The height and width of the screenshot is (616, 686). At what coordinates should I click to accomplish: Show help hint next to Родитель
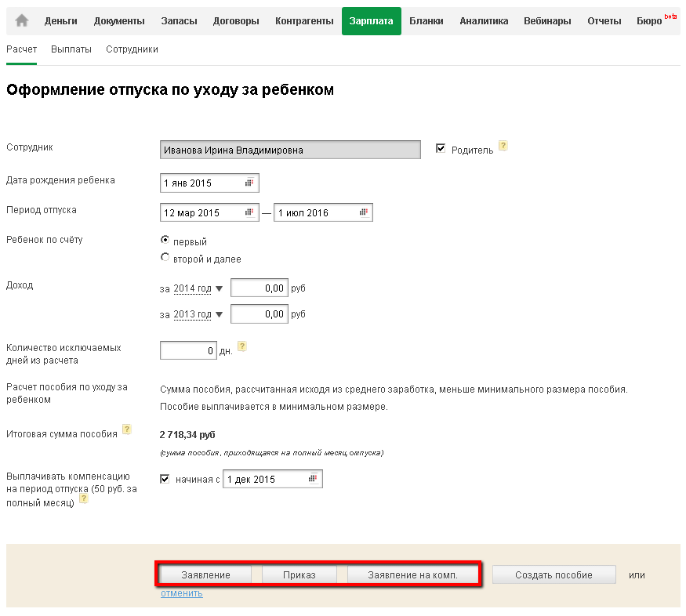503,146
